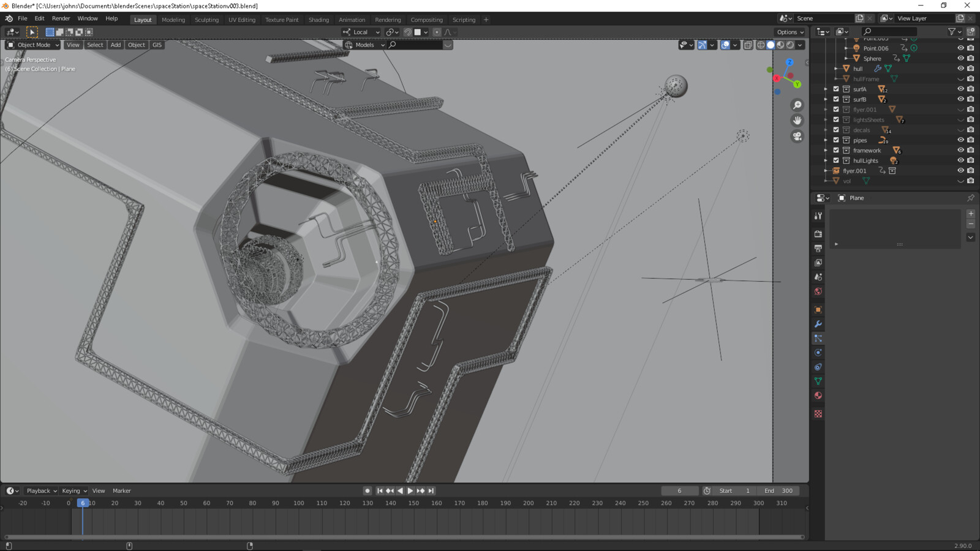Switch to the Shading workspace tab
The height and width of the screenshot is (551, 980).
pos(318,20)
